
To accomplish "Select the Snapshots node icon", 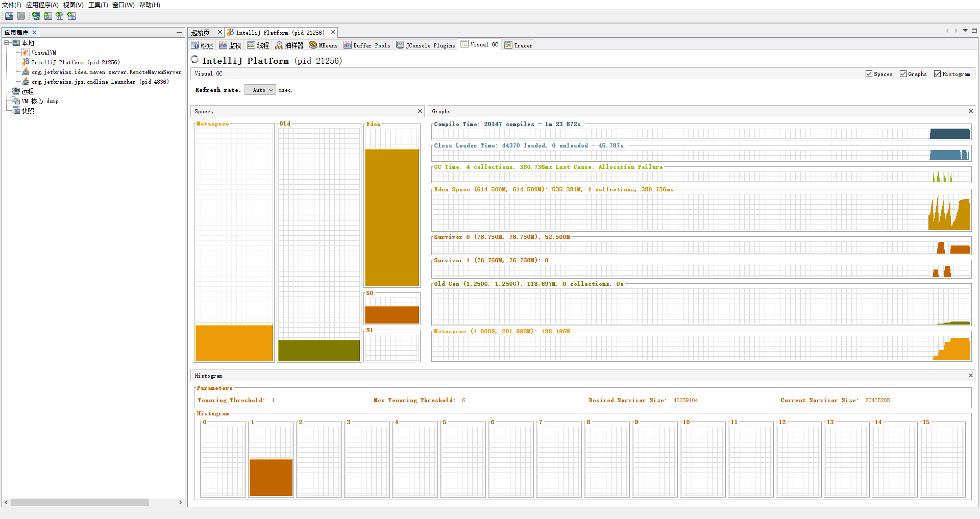I will pyautogui.click(x=16, y=111).
